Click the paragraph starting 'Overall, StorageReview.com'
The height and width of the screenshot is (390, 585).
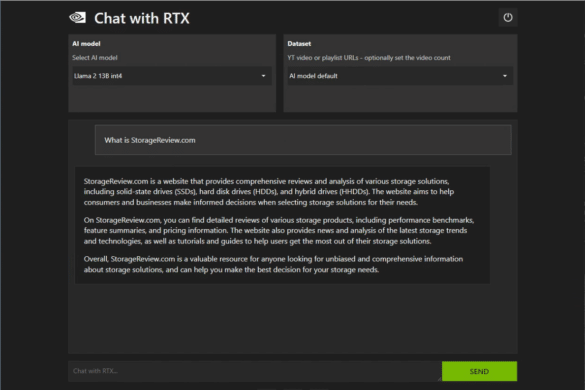(273, 264)
